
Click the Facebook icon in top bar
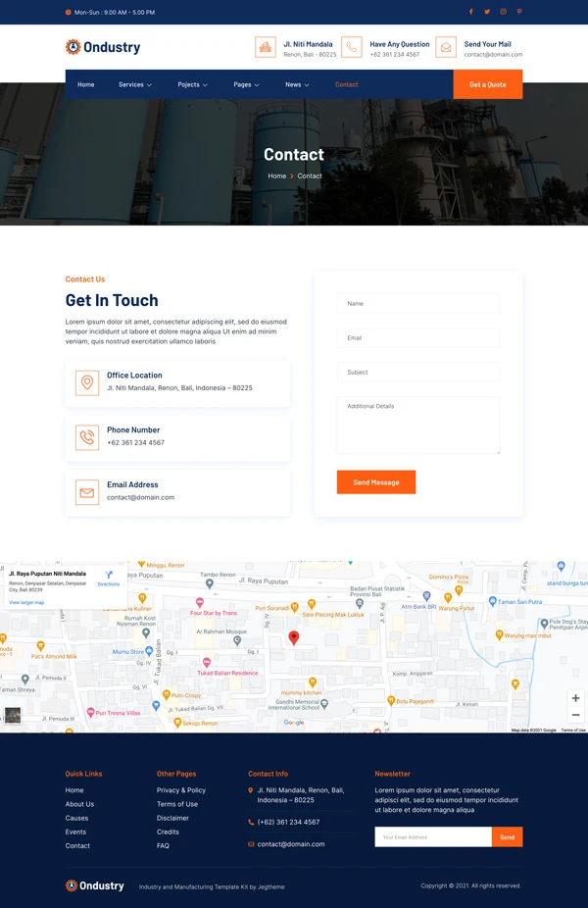point(470,12)
